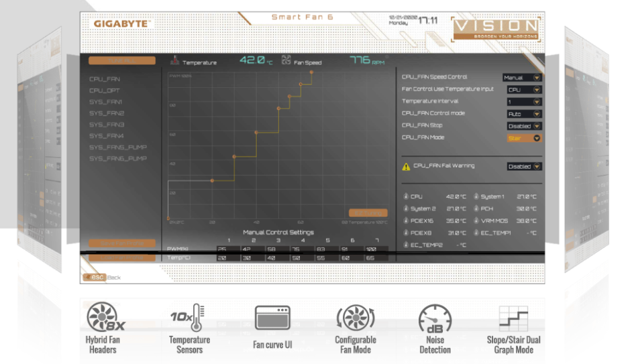Click Temp field showing 65 in column 7

click(x=376, y=258)
